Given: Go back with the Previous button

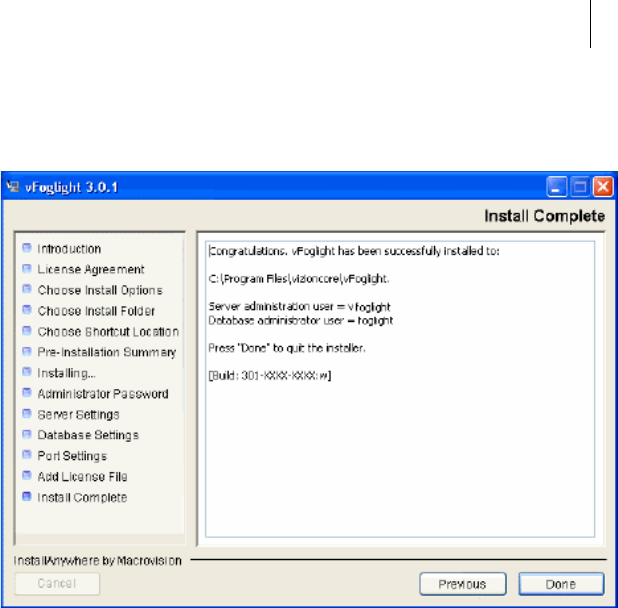Looking at the screenshot, I should pos(463,584).
